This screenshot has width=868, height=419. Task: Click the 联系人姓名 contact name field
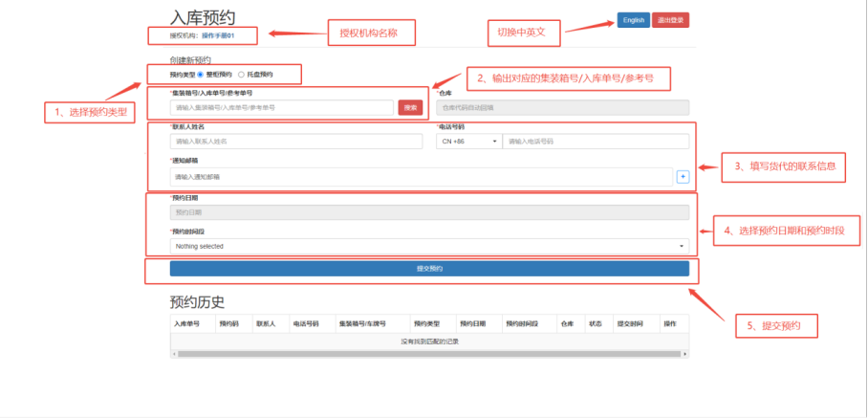[x=296, y=142]
